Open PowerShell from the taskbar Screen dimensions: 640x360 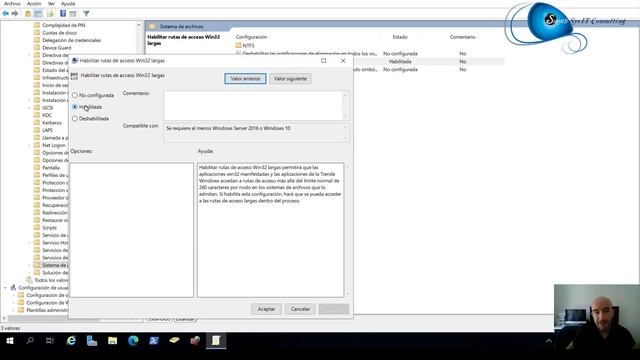[x=154, y=340]
